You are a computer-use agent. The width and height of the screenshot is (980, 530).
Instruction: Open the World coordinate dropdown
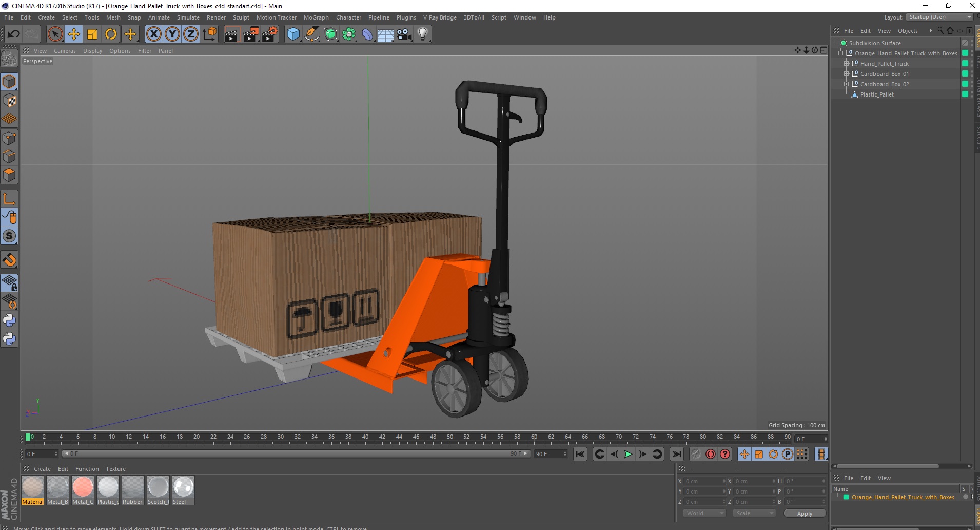click(x=704, y=513)
